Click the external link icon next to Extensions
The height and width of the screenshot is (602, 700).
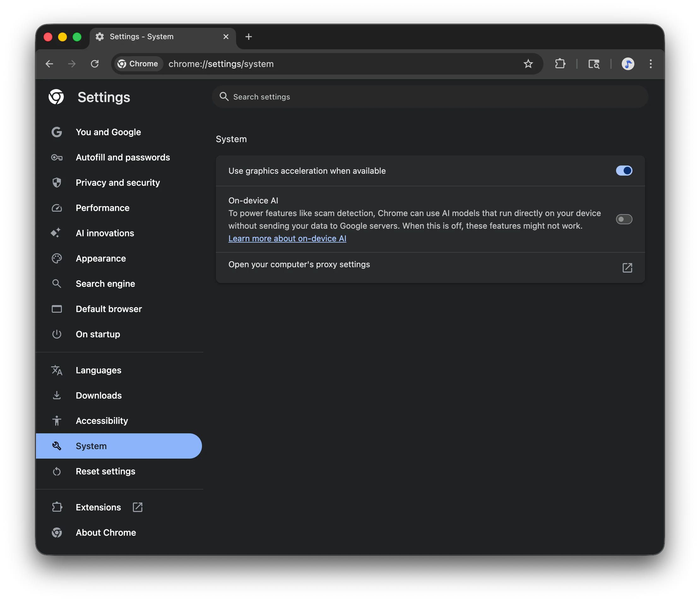(138, 507)
